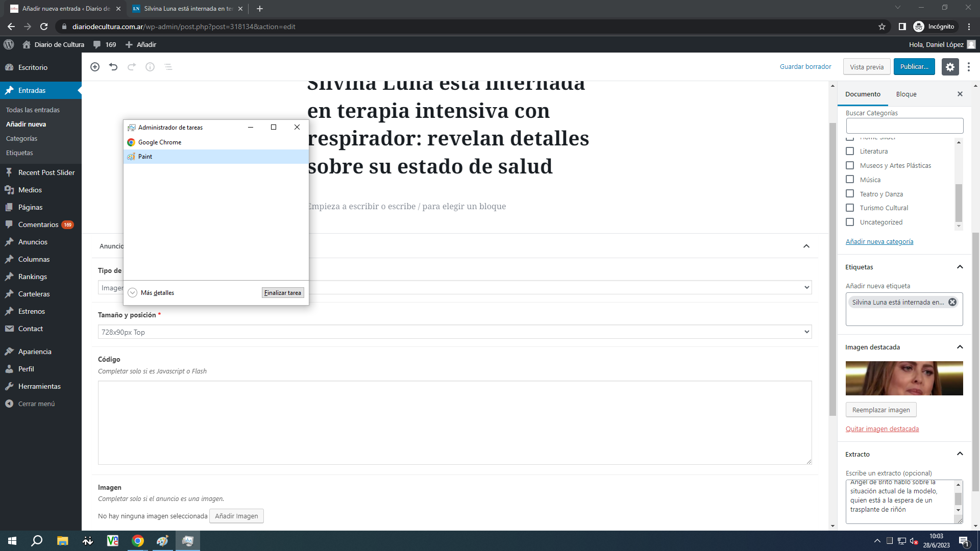The height and width of the screenshot is (551, 980).
Task: Open more tools vertical dots menu
Action: (x=969, y=67)
